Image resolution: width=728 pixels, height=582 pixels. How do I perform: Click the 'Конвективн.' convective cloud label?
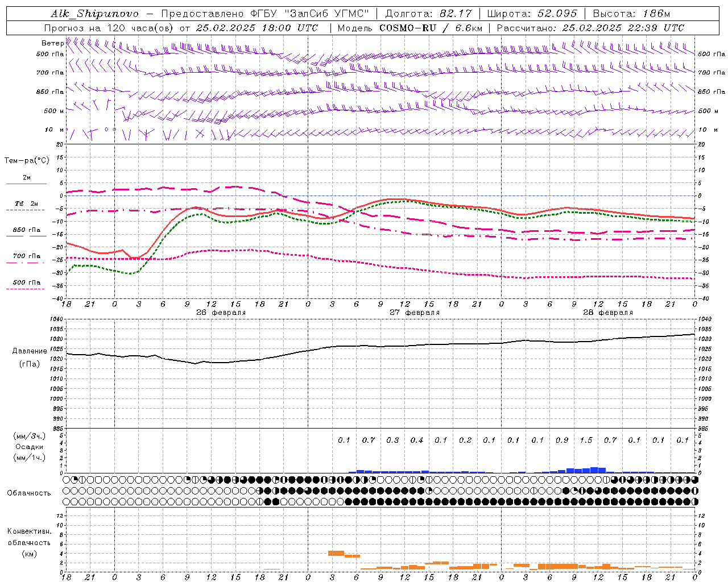point(29,531)
